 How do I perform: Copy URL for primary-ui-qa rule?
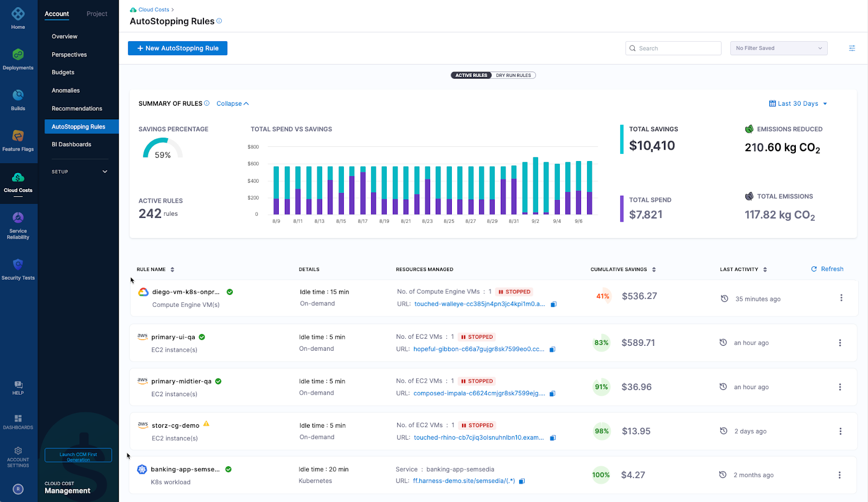(552, 349)
